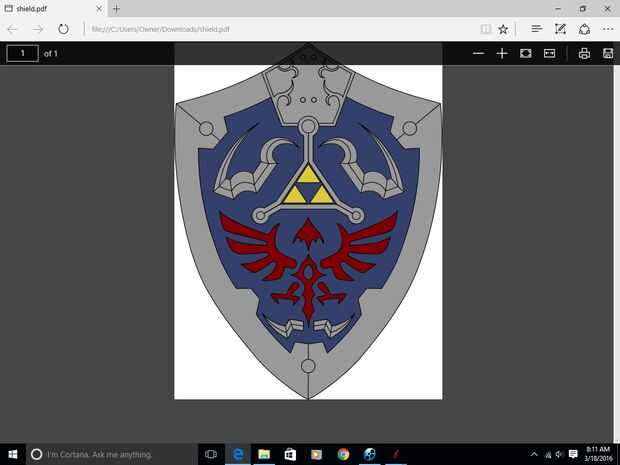Launch Chrome from taskbar
620x465 pixels.
[x=343, y=454]
